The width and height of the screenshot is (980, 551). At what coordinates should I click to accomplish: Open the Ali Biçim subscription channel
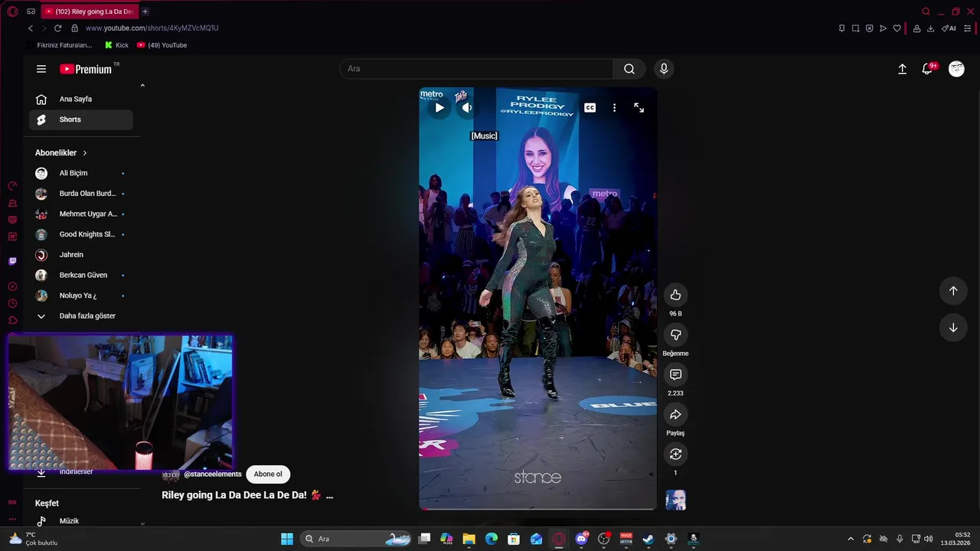coord(81,173)
